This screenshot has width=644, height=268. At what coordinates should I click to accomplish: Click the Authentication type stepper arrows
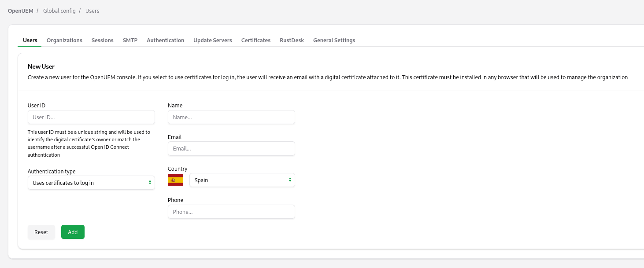click(x=150, y=183)
